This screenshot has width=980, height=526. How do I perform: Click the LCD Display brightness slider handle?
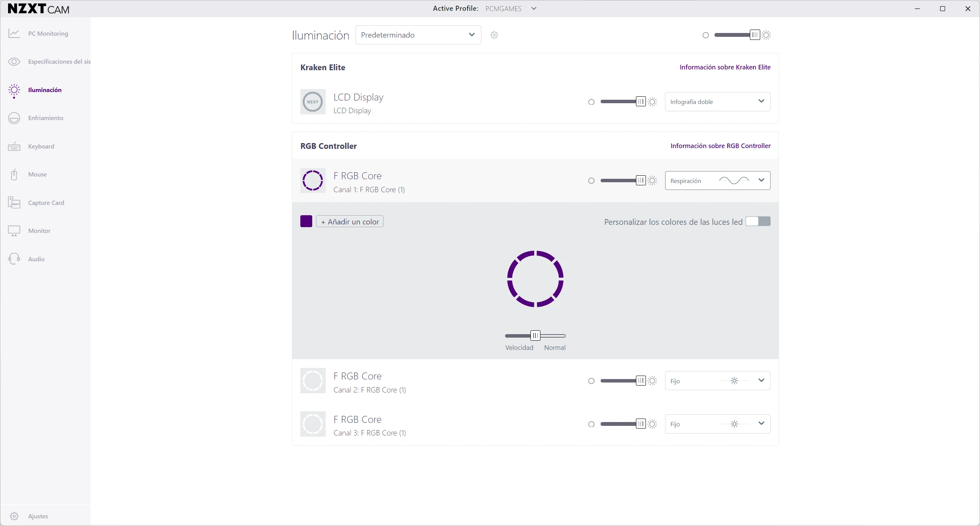[641, 102]
